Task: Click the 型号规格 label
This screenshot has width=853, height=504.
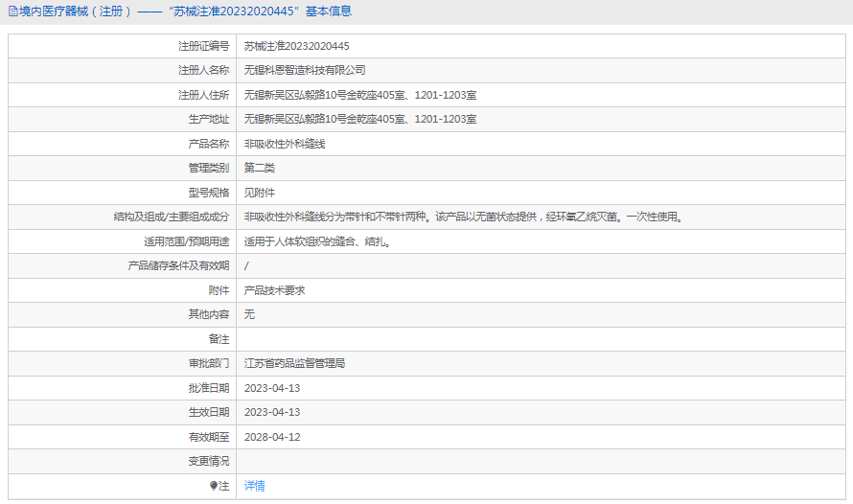Action: click(x=209, y=193)
